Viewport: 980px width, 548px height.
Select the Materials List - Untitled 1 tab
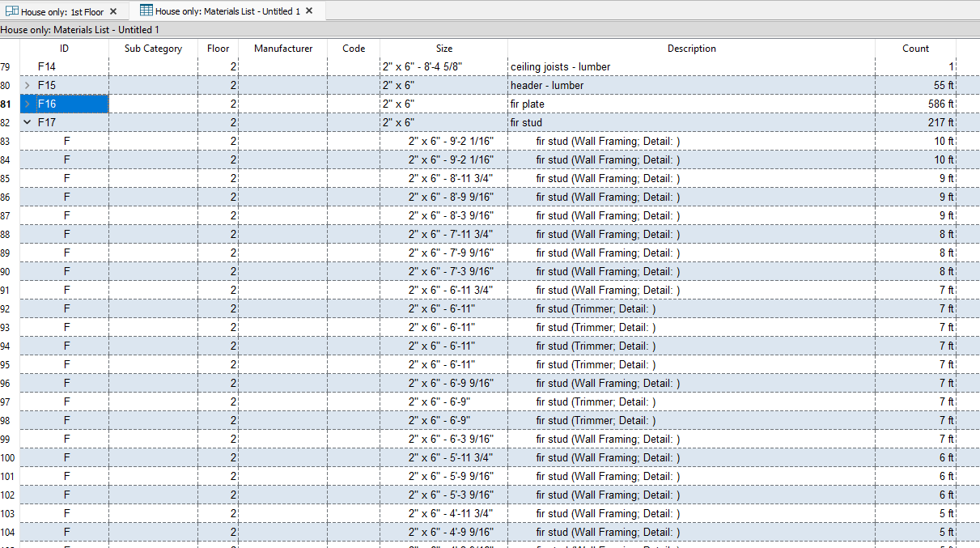point(227,11)
